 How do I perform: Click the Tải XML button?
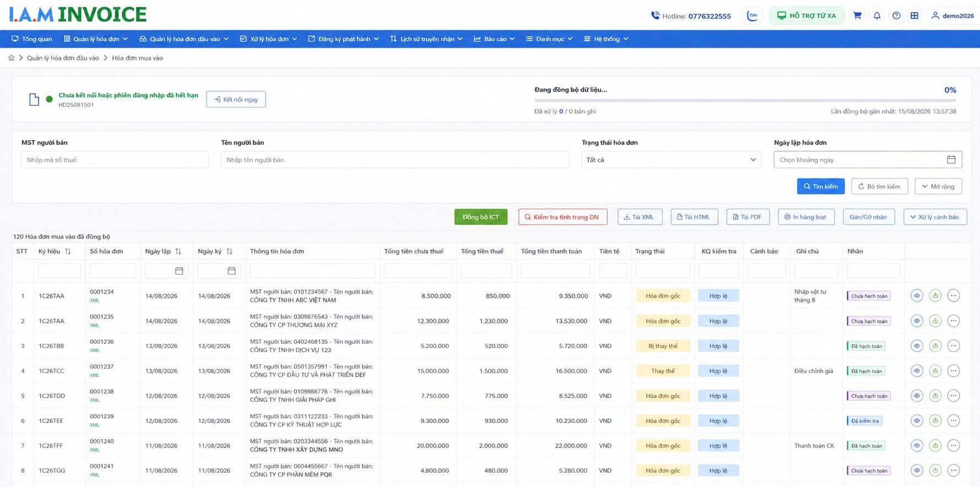(x=640, y=217)
